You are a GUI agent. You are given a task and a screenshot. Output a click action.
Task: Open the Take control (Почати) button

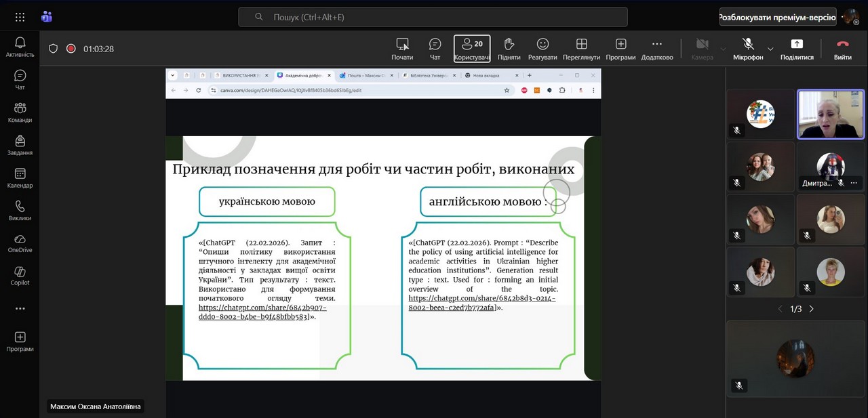click(402, 48)
